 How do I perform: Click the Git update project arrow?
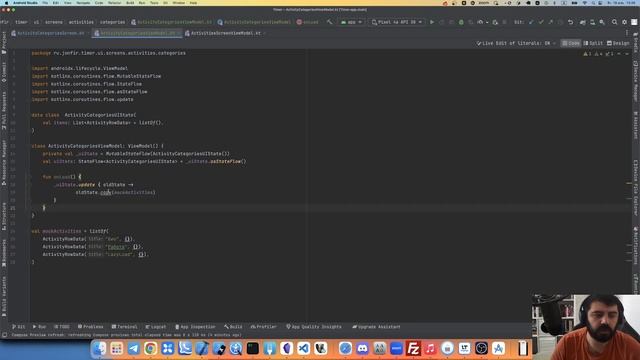coord(531,22)
